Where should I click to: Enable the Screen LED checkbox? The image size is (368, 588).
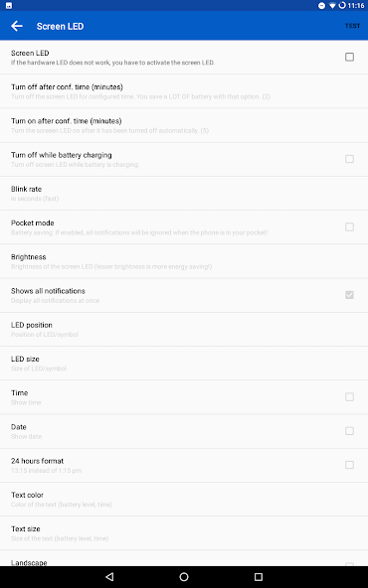[350, 57]
